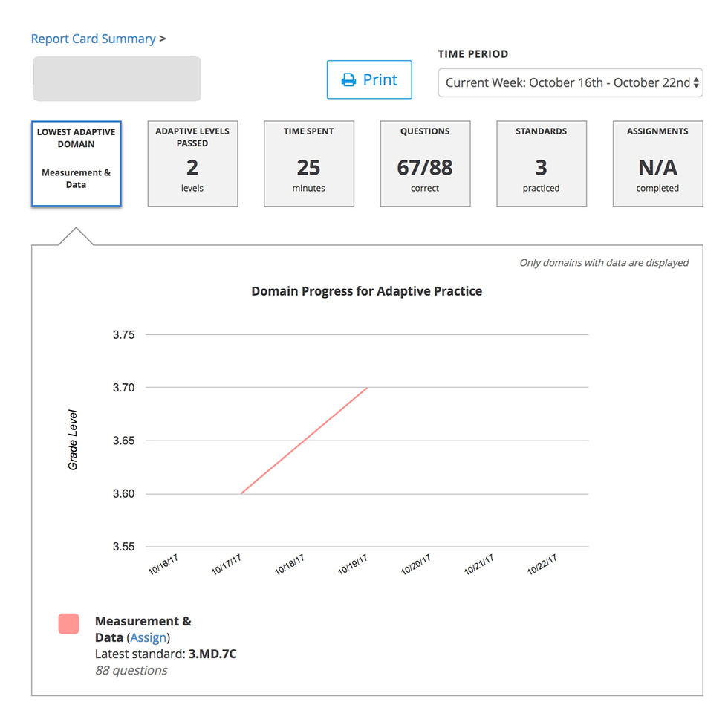This screenshot has height=728, width=728.
Task: Click the TIME PERIOD label
Action: click(x=473, y=53)
